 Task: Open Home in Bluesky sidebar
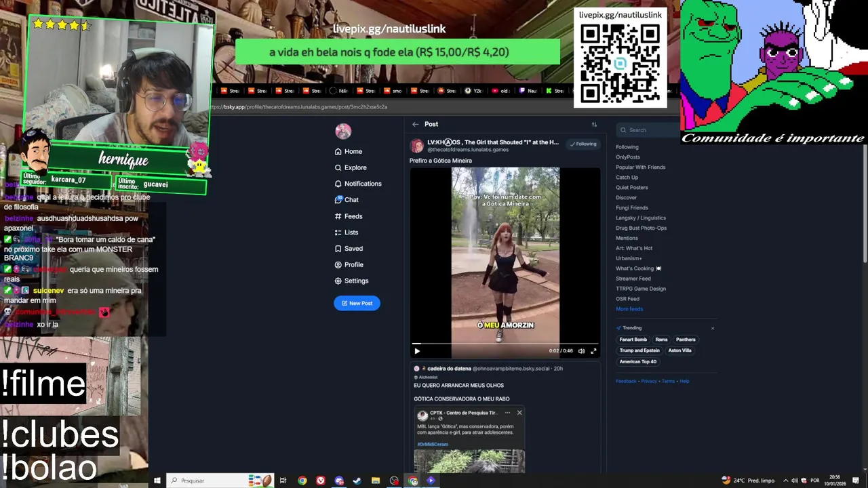[349, 151]
